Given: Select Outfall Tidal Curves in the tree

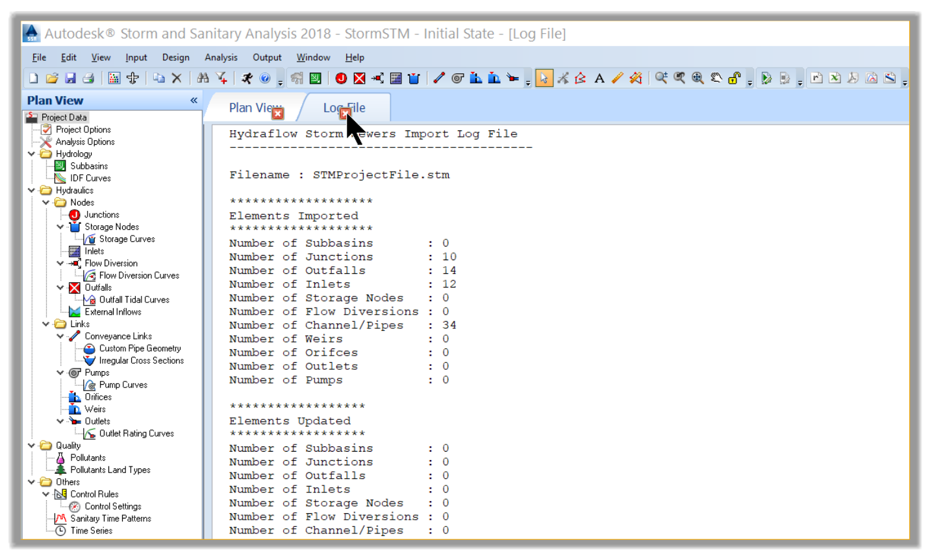Looking at the screenshot, I should (x=134, y=300).
